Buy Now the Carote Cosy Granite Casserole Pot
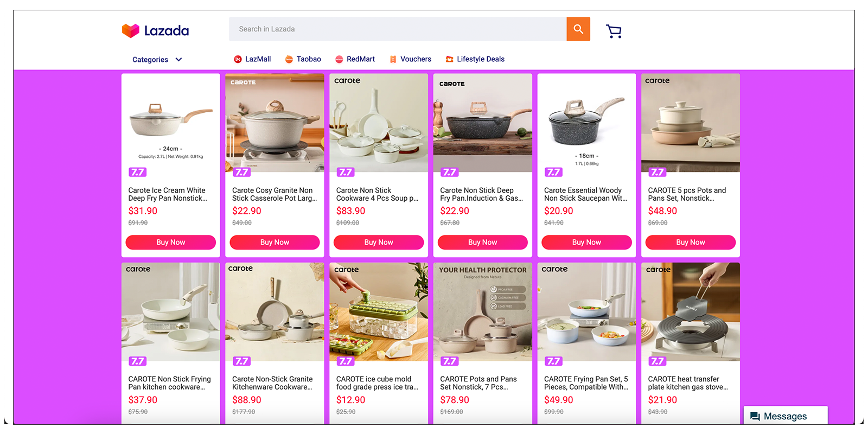The height and width of the screenshot is (434, 868). [275, 242]
